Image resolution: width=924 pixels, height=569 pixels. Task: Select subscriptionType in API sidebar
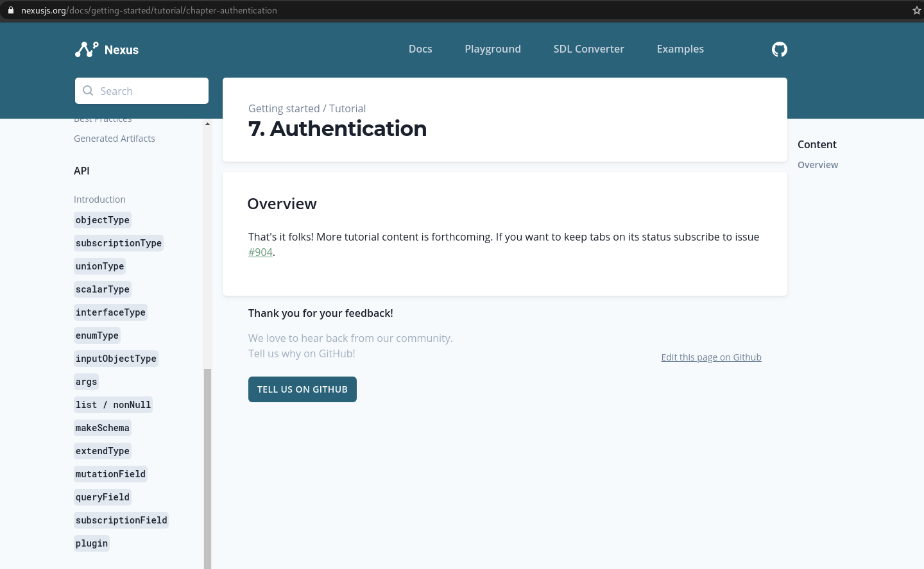tap(119, 243)
